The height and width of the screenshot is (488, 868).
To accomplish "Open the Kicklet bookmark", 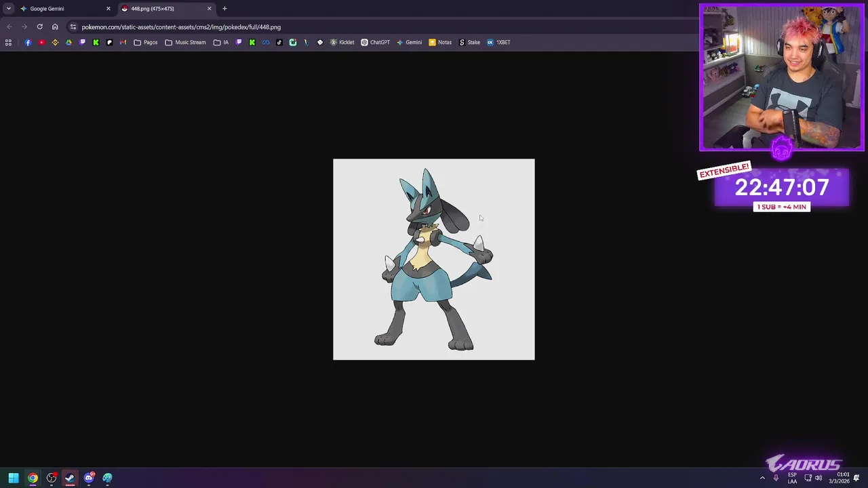I will click(342, 42).
